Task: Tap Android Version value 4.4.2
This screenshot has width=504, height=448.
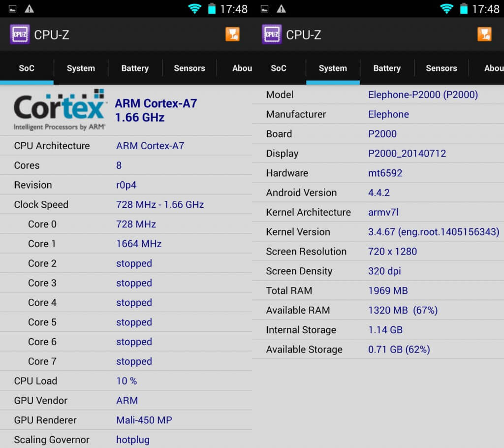Action: [x=379, y=192]
